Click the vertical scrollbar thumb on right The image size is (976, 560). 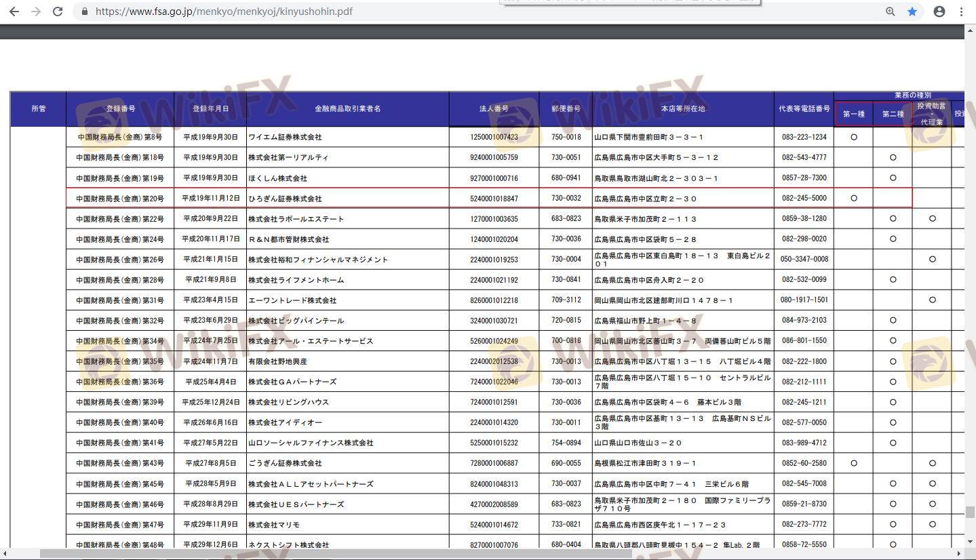click(970, 512)
